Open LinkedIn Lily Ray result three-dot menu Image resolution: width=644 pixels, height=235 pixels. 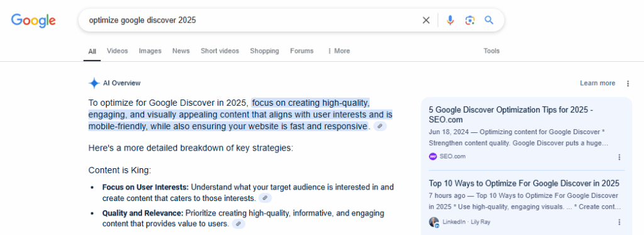point(619,222)
